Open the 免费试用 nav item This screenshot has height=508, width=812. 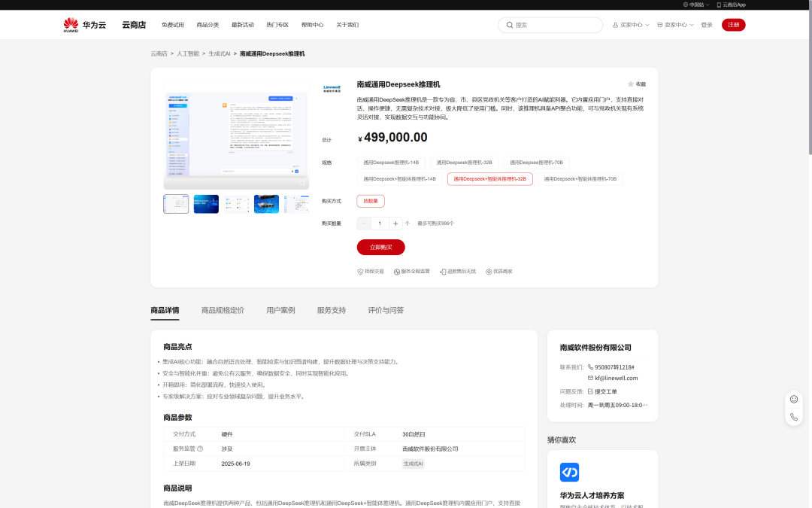click(172, 25)
